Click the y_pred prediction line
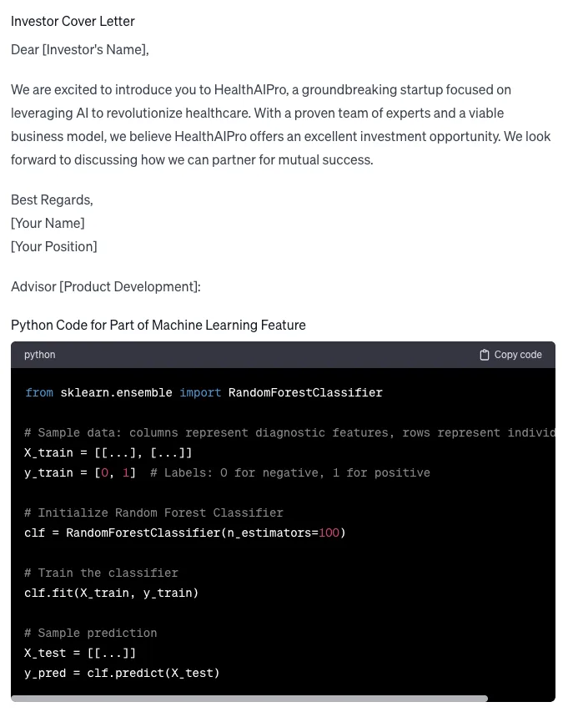 [x=122, y=673]
